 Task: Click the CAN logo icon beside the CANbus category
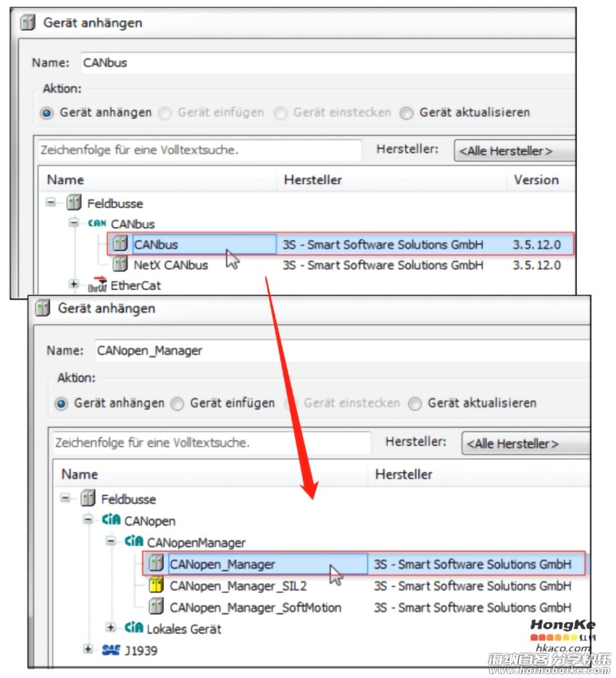coord(97,223)
